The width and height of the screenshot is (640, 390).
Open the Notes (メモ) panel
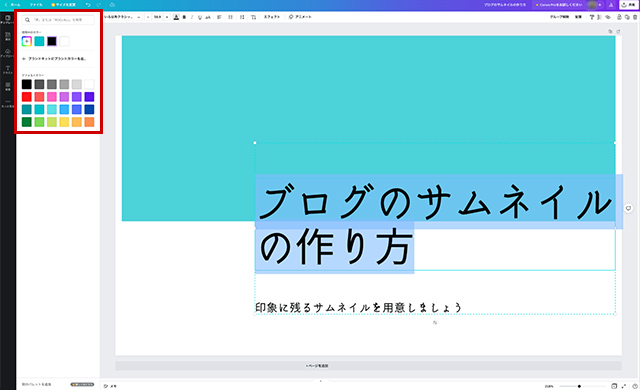(110, 386)
